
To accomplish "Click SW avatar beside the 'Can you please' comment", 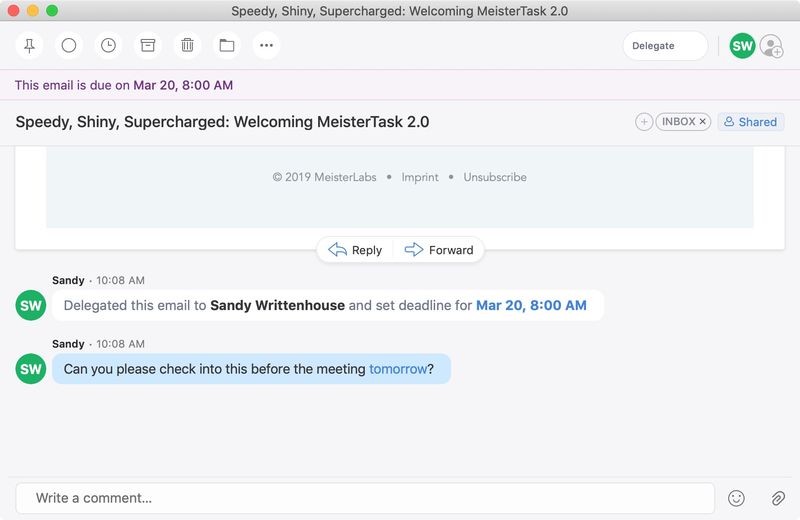I will [31, 369].
